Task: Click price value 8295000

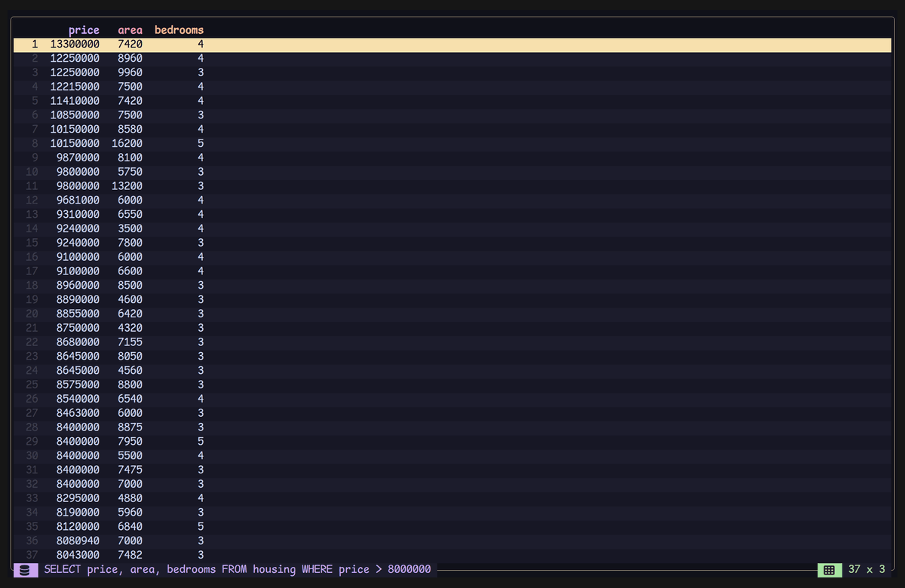Action: 78,498
